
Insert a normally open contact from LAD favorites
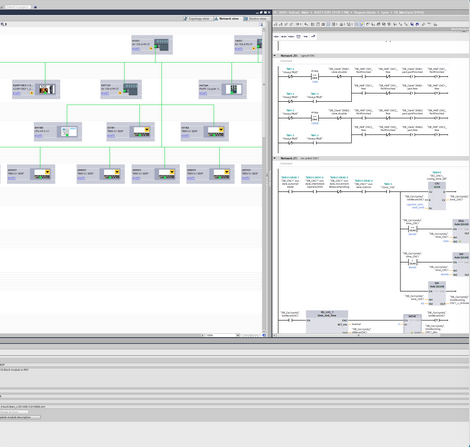click(276, 36)
